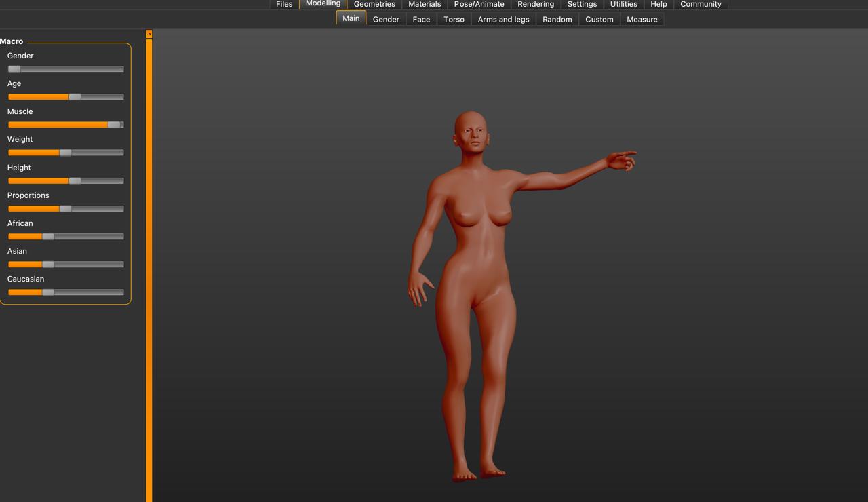Switch to the Geometries tab
This screenshot has height=502, width=868.
click(374, 4)
